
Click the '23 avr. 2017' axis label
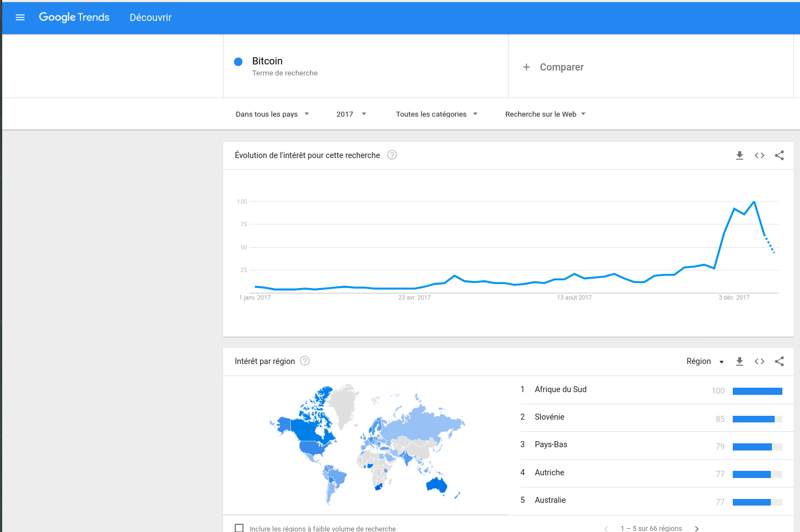(x=414, y=297)
